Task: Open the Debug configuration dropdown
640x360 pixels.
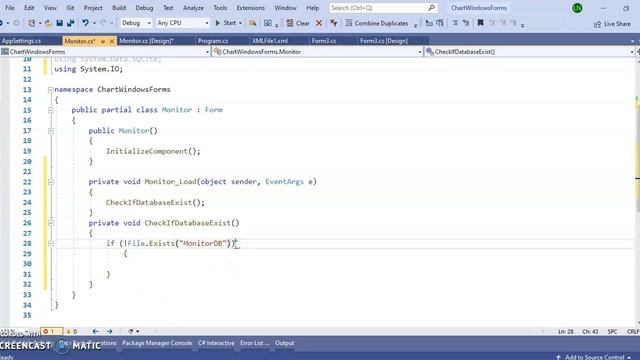Action: click(x=136, y=23)
